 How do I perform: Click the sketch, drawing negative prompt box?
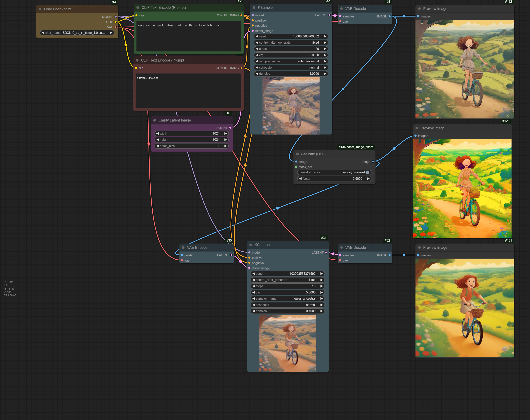(x=188, y=91)
